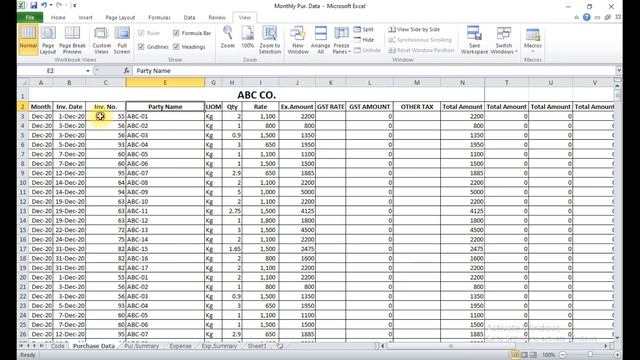
Task: Click the vertical scrollbar down arrow
Action: [x=617, y=338]
